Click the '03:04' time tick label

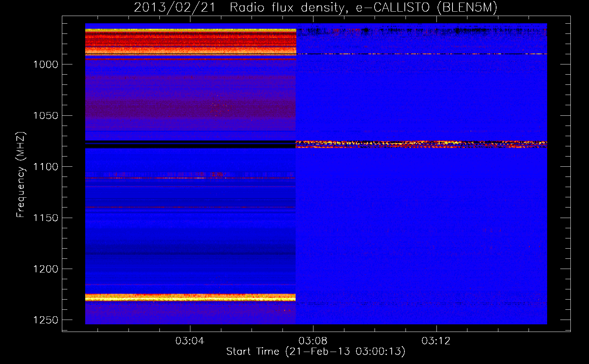point(190,341)
